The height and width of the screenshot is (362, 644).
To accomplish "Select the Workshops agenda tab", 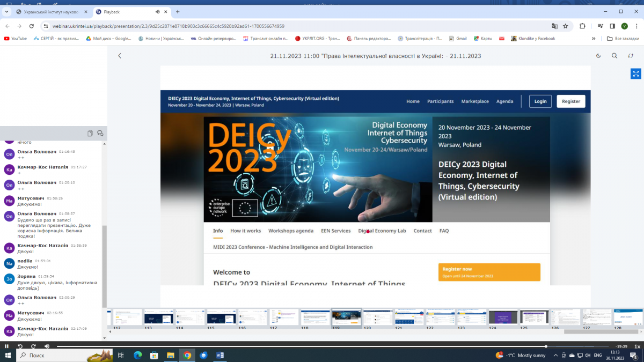I will (291, 231).
